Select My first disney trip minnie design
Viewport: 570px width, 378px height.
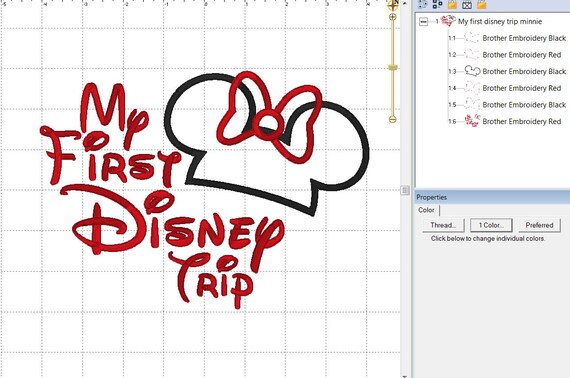pos(499,21)
